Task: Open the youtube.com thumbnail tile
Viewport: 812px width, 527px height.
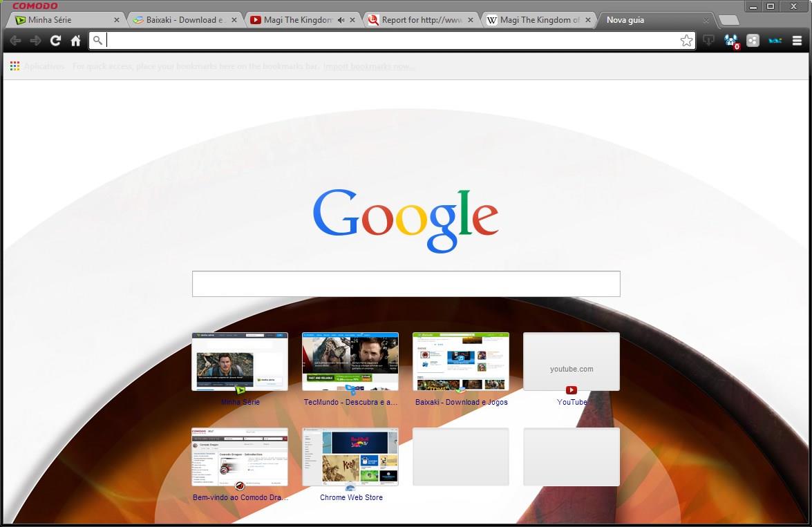Action: pyautogui.click(x=572, y=361)
